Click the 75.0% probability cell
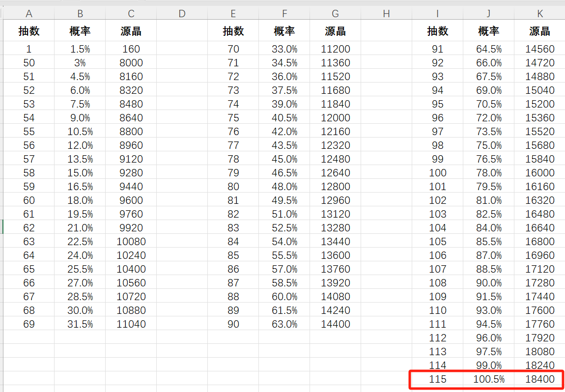Screen dimensions: 565x392 tap(489, 145)
